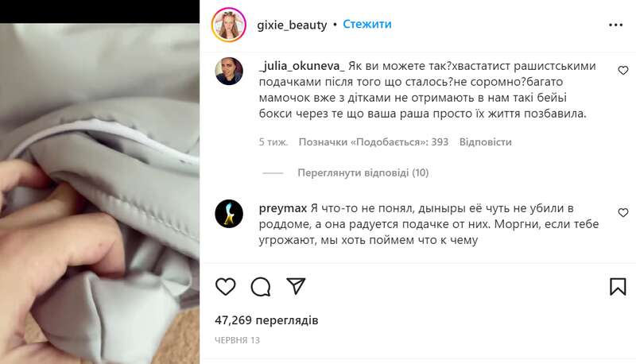Reply via Відповісти link

486,142
